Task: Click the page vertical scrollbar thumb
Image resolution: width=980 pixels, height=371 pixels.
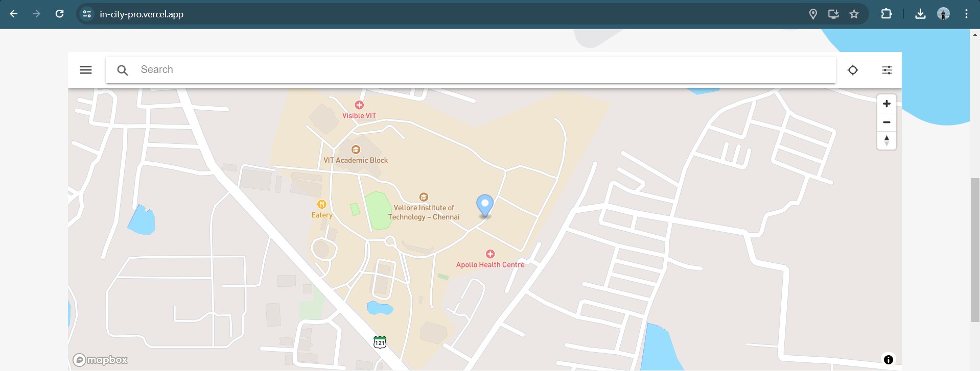Action: (x=975, y=250)
